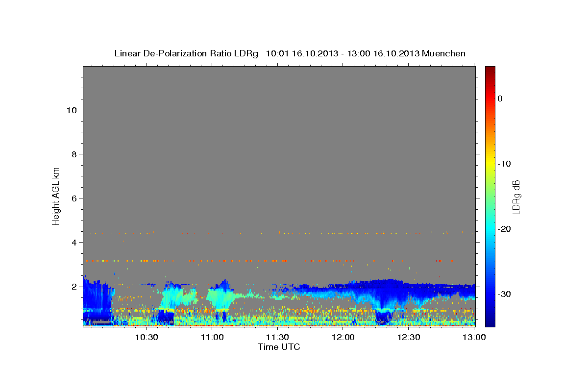Image resolution: width=588 pixels, height=392 pixels.
Task: Click the 'Time UTC' axis label
Action: [279, 347]
